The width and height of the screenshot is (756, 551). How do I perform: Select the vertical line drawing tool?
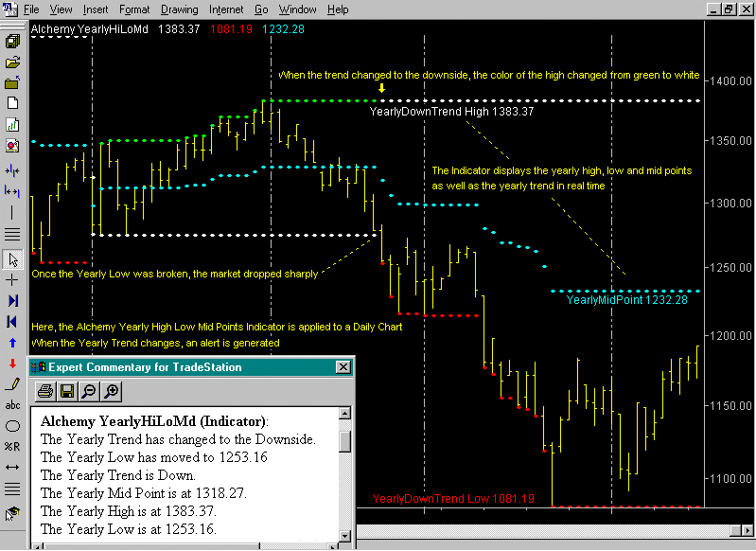[x=12, y=212]
